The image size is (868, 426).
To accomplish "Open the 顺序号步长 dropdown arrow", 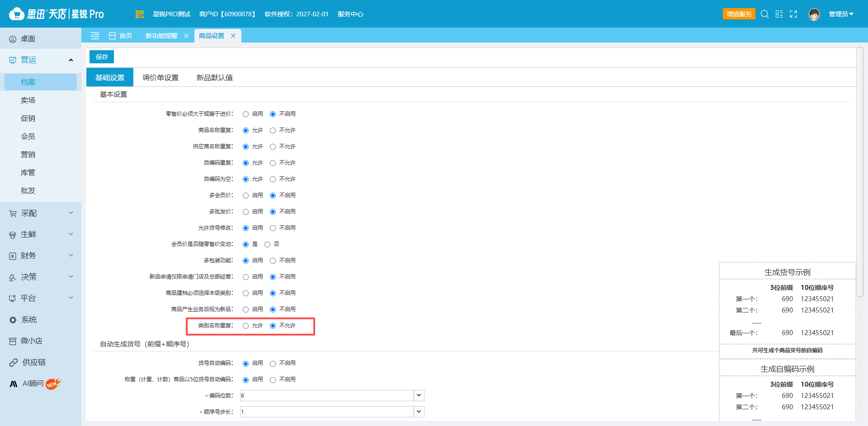I will (x=419, y=412).
